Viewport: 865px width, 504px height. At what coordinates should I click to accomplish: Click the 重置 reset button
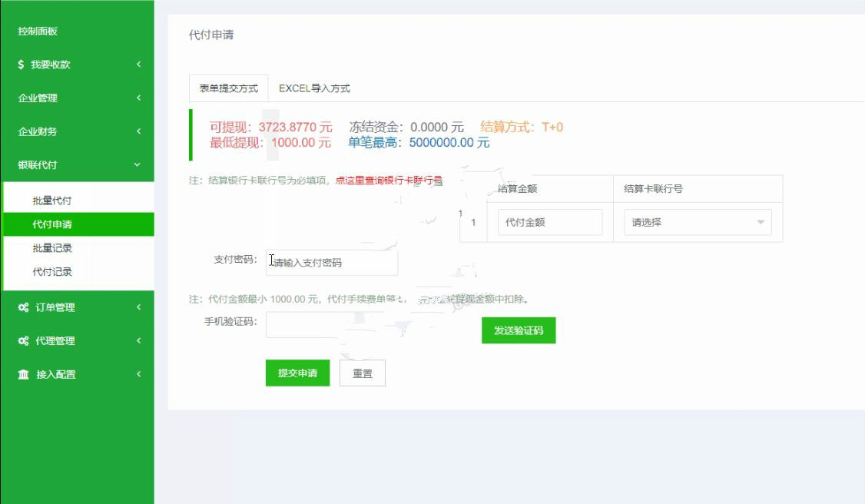362,373
